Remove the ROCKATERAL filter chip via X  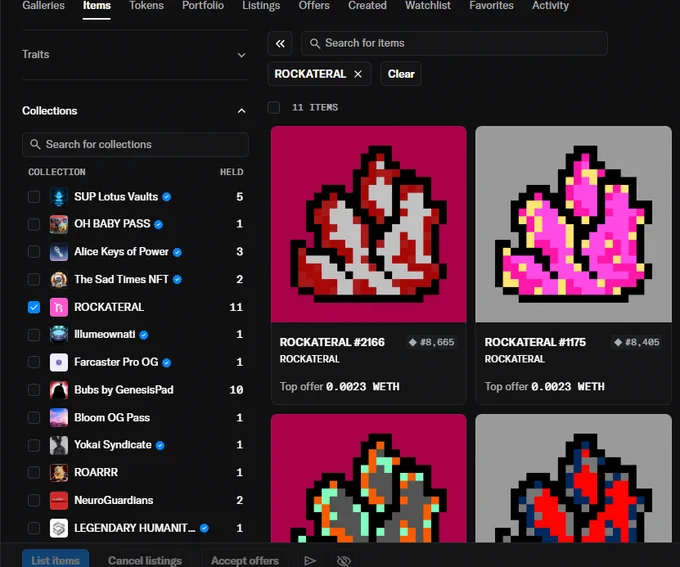pyautogui.click(x=358, y=74)
